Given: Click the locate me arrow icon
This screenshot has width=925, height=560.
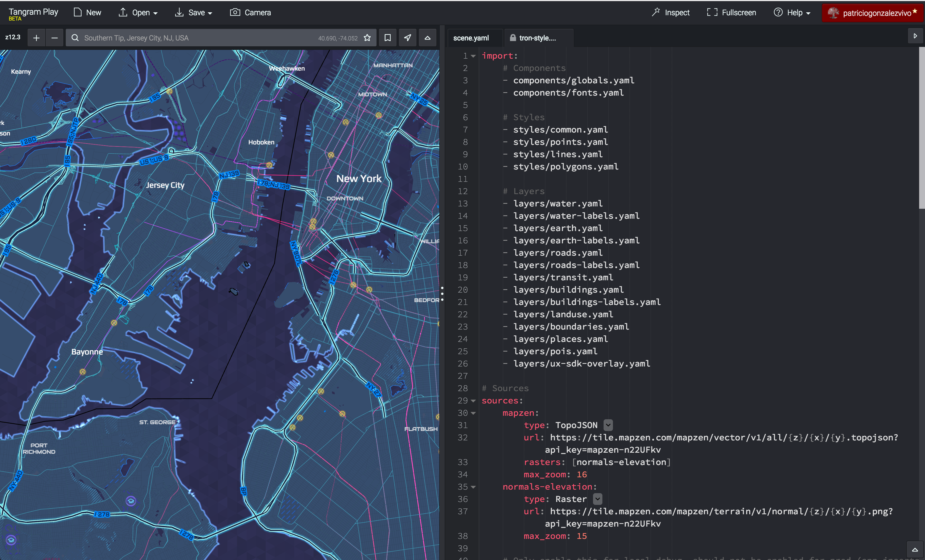Looking at the screenshot, I should click(x=407, y=38).
